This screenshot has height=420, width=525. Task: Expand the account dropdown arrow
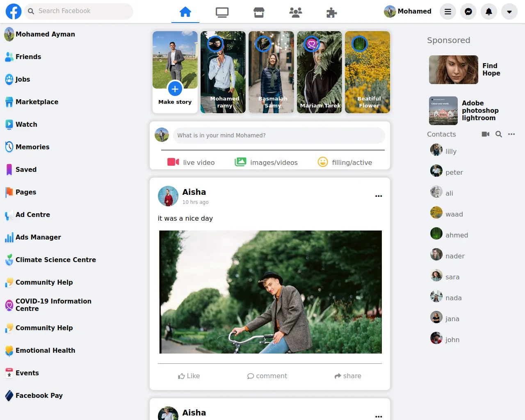[509, 11]
